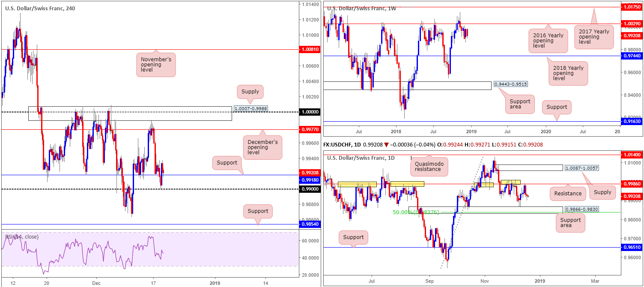Click the red 1.01750 price label

(632, 7)
